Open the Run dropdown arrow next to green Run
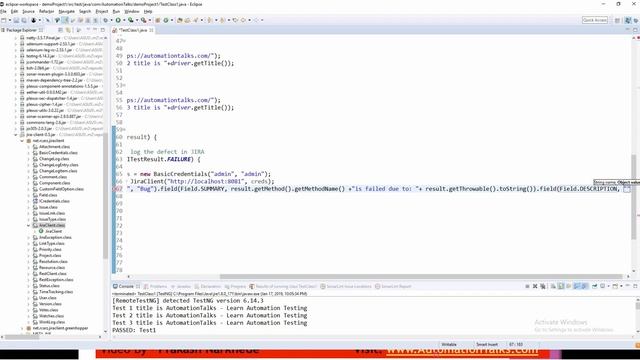Screen dimensions: 640x360 click(124, 20)
